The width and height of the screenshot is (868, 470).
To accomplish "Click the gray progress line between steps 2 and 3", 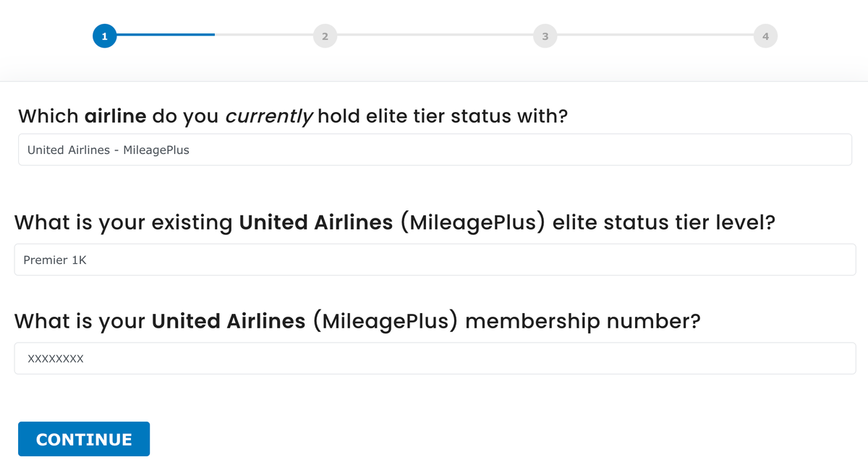I will click(434, 35).
